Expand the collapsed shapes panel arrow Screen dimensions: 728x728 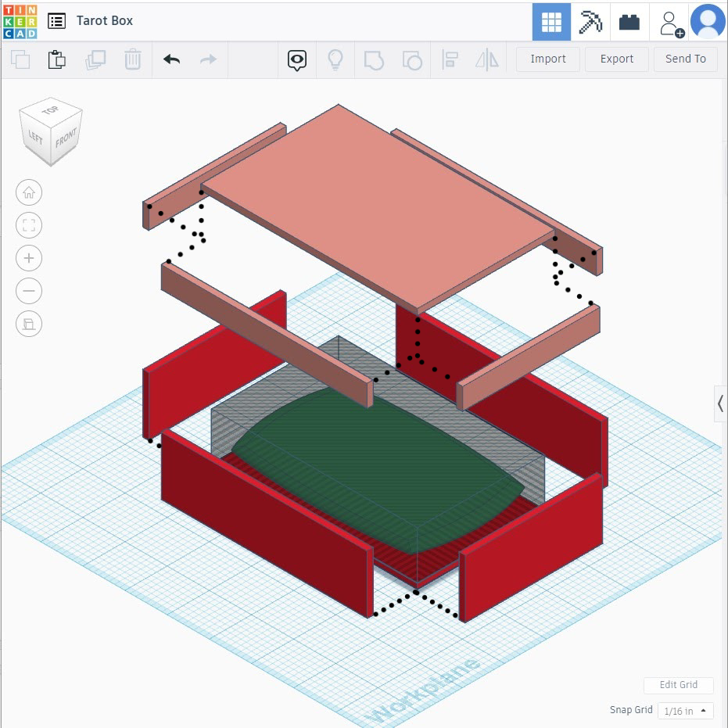(x=720, y=403)
